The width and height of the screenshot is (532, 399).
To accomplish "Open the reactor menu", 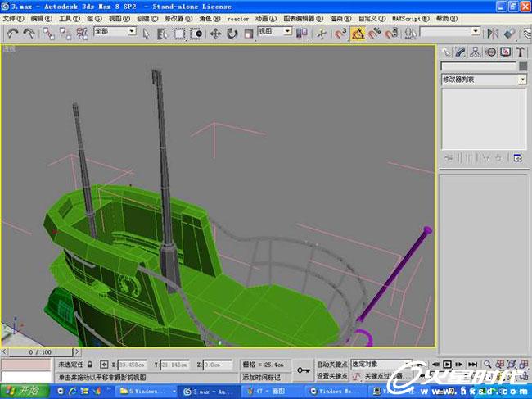I will coord(238,19).
